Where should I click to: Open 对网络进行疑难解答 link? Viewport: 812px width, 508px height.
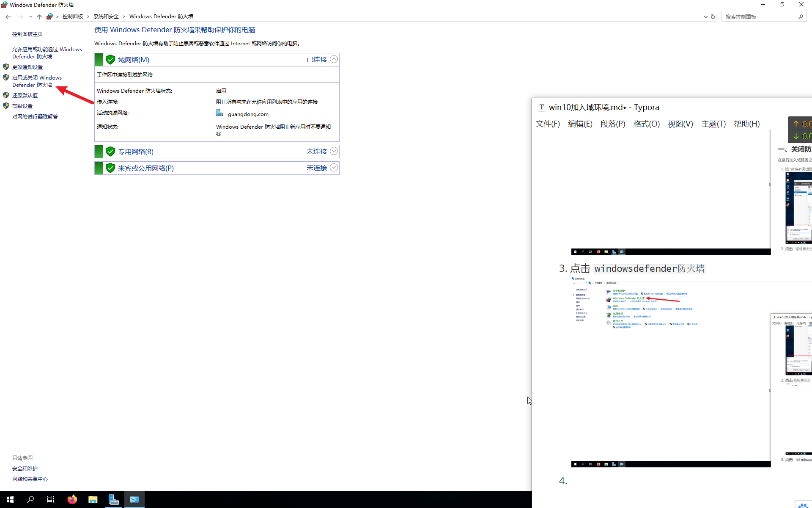[x=35, y=117]
